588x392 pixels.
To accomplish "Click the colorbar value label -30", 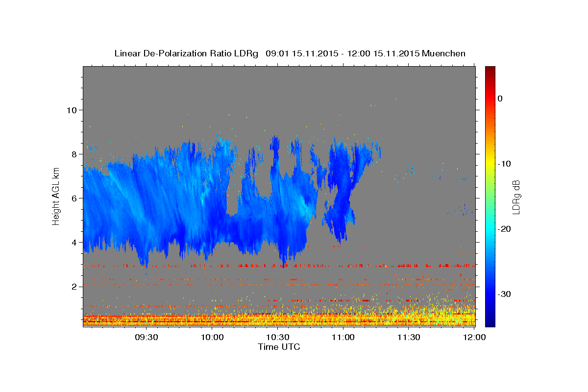I will click(504, 294).
